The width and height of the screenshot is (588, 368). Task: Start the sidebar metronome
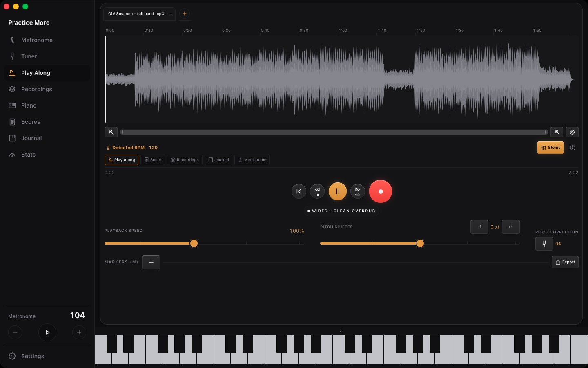click(47, 332)
